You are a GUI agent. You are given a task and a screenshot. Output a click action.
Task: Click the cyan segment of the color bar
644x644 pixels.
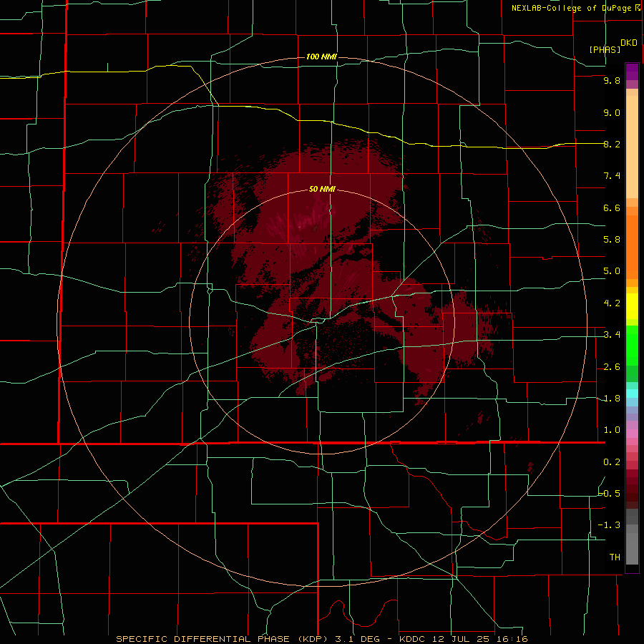(632, 394)
